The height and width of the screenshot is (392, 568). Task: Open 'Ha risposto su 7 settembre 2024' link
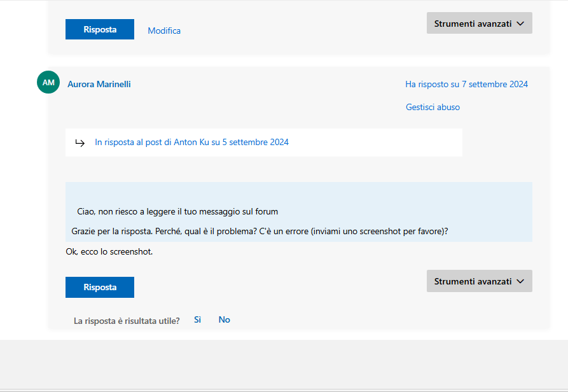467,84
